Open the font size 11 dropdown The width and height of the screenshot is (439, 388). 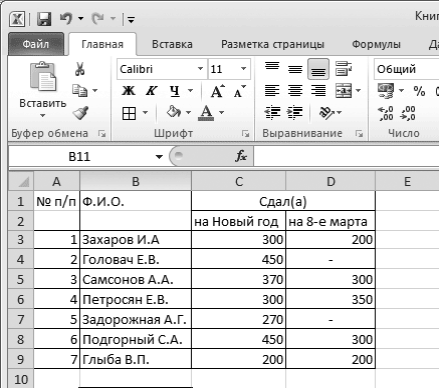244,69
